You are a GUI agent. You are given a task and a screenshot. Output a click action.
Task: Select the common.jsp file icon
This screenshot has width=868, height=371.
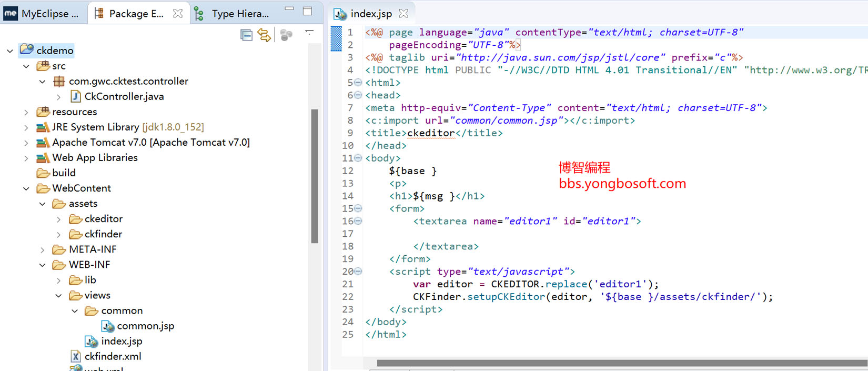[108, 326]
